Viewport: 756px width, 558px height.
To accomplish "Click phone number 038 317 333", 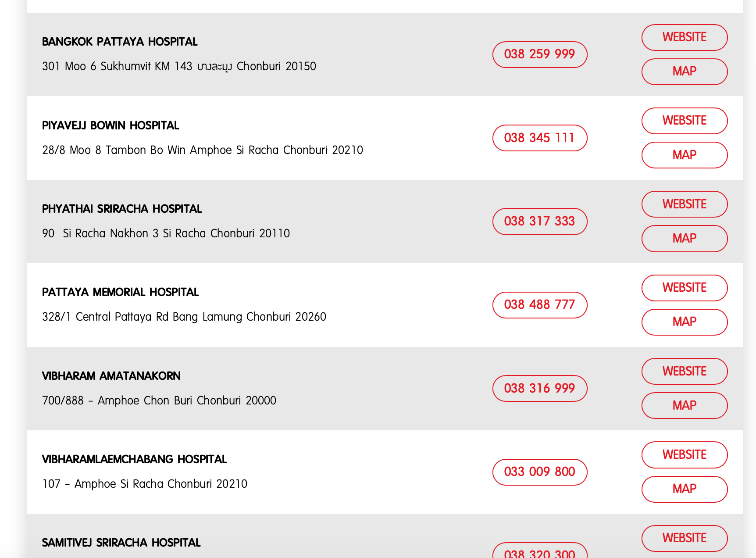I will click(539, 222).
